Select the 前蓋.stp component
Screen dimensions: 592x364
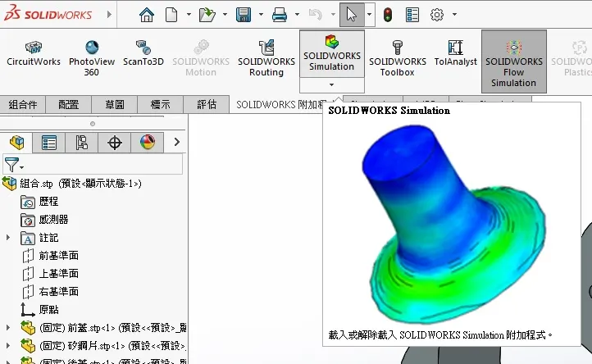[x=103, y=327]
